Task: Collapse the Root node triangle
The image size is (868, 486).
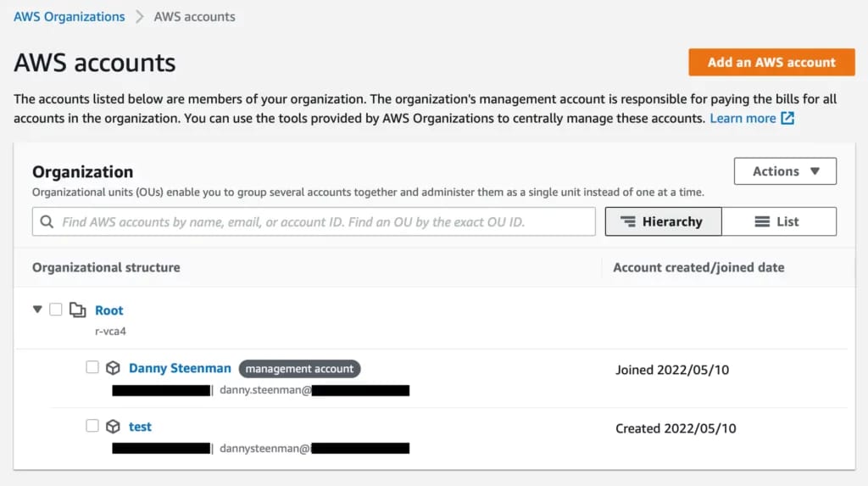Action: coord(37,310)
